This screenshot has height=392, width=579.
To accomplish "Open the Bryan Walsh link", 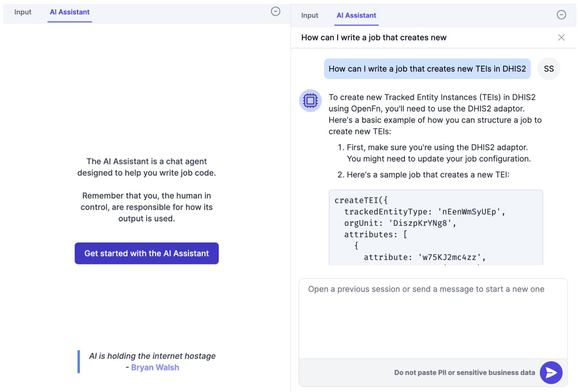I will click(155, 367).
